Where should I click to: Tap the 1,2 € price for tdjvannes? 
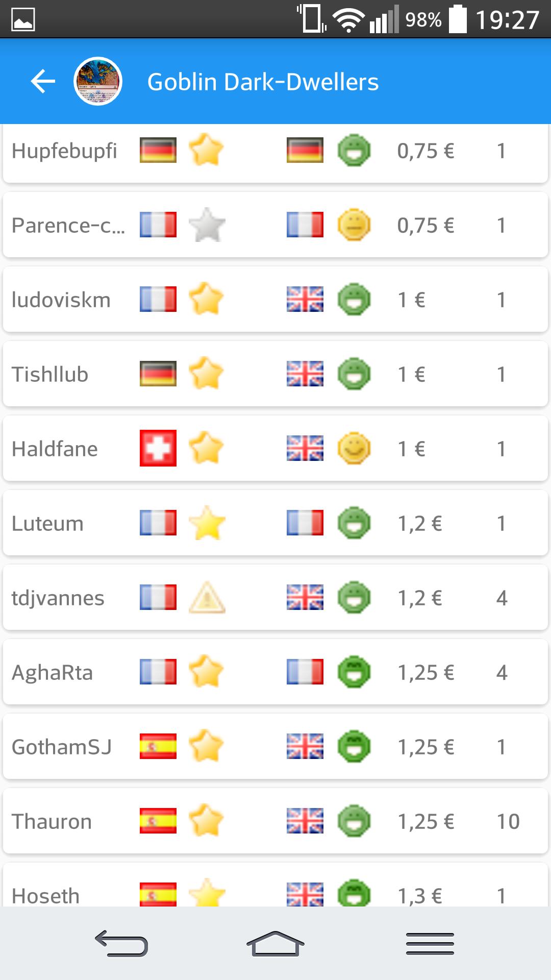[x=420, y=598]
